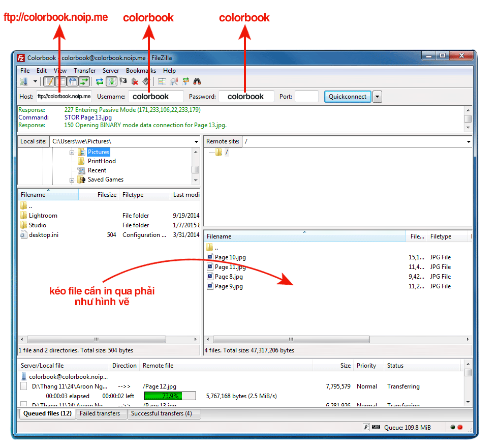Click the red activity LED in status bar
The image size is (499, 448).
point(460,427)
